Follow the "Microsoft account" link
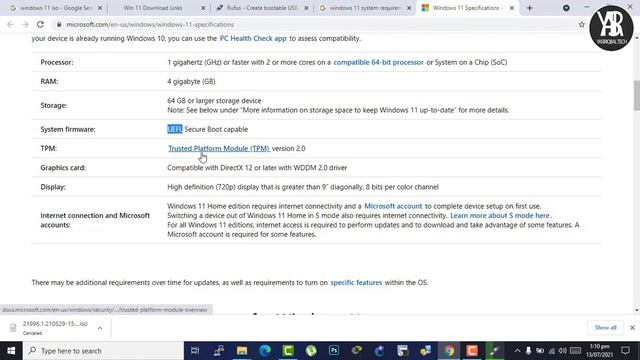The image size is (640, 360). pos(393,206)
